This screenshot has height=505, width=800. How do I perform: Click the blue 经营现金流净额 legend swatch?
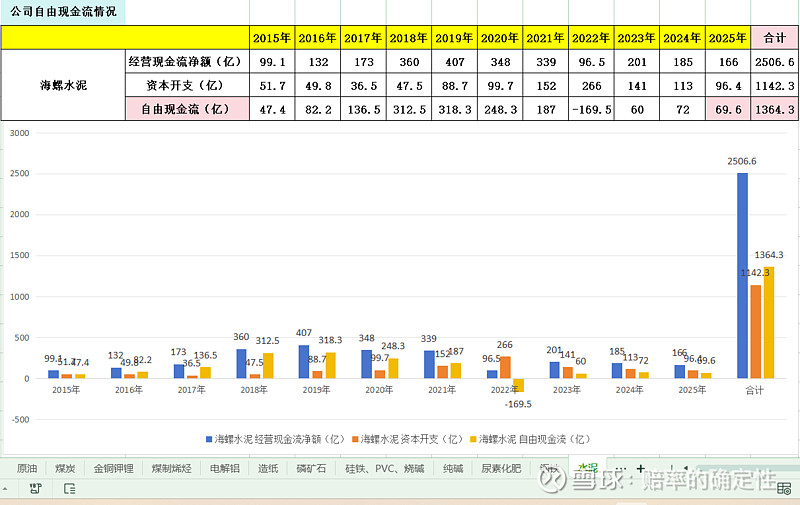coord(209,439)
